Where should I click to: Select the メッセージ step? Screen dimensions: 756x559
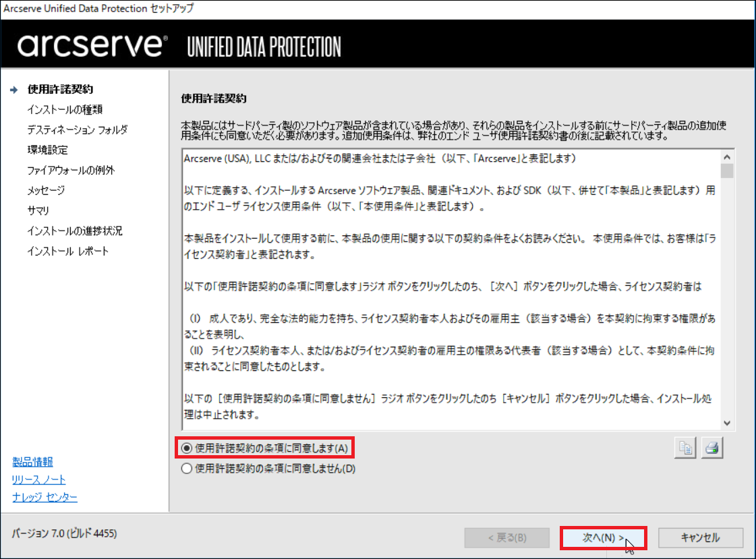[46, 190]
